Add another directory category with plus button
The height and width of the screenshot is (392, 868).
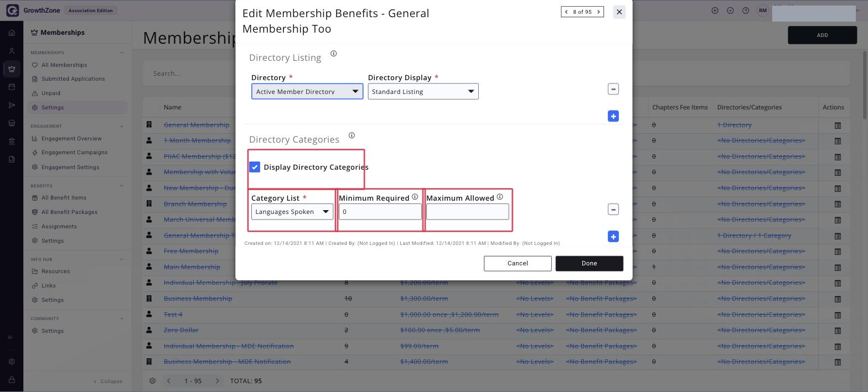(x=613, y=237)
